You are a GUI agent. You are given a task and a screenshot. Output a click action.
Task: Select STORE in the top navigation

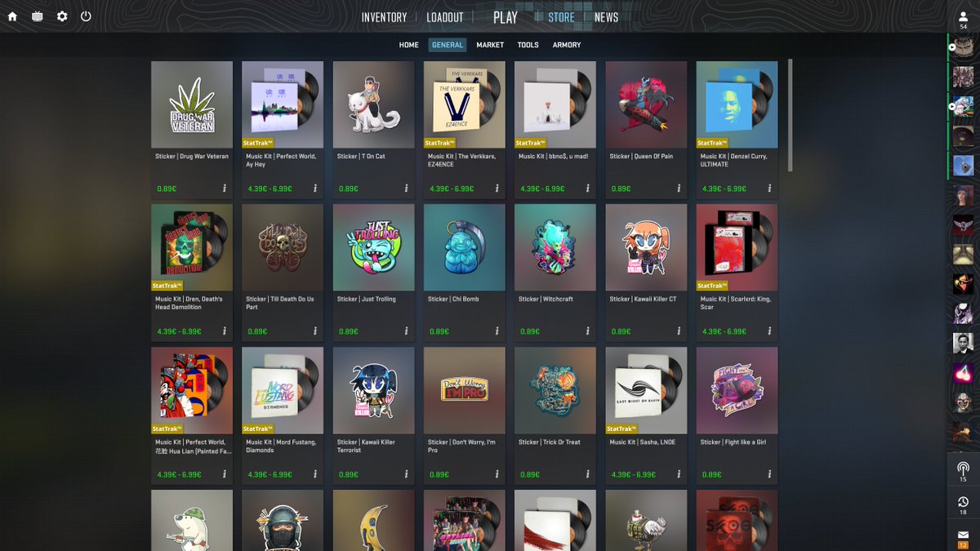pos(561,17)
